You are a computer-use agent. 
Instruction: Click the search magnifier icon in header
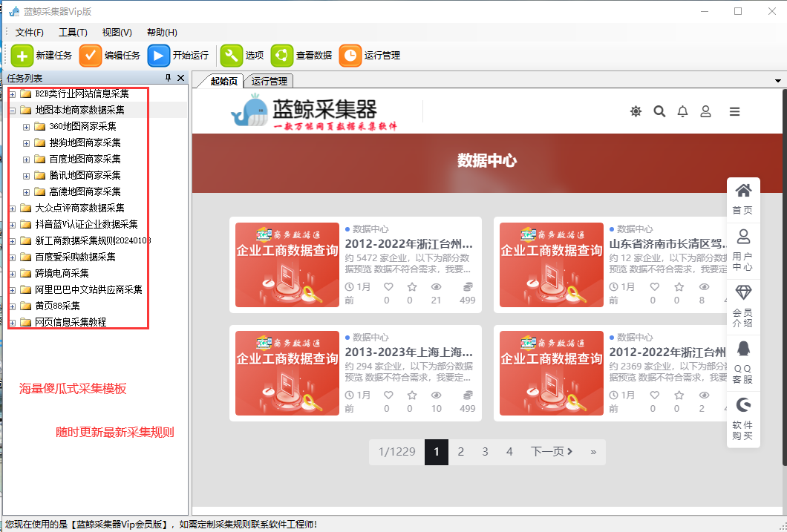[659, 111]
